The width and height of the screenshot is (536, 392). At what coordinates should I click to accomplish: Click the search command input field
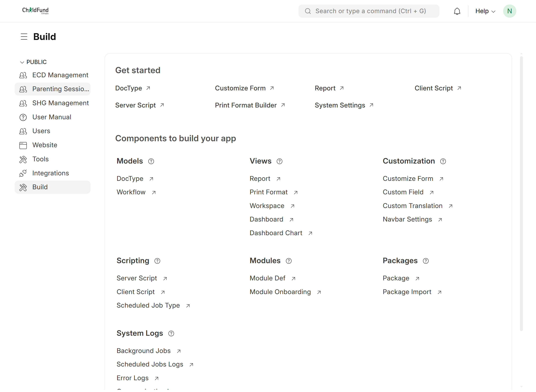click(369, 11)
